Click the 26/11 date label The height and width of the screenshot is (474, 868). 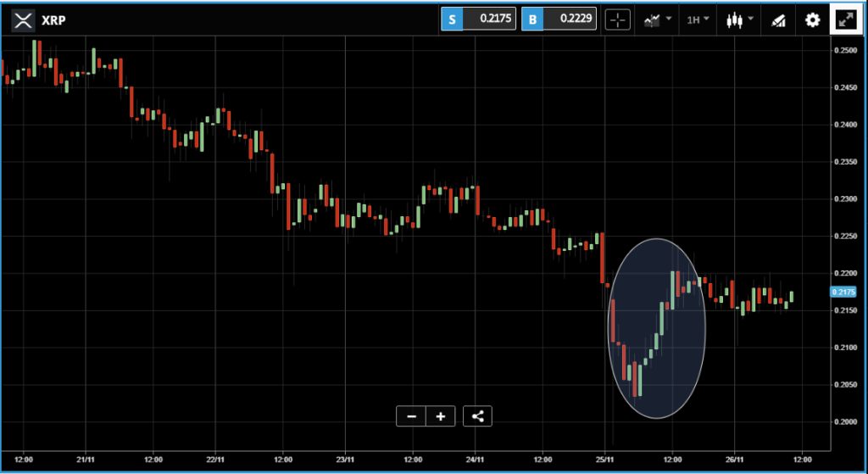click(735, 460)
